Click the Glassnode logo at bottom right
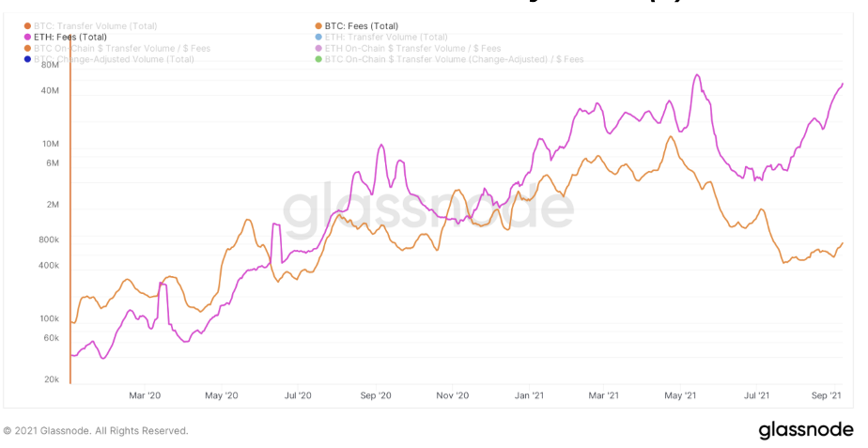This screenshot has height=448, width=868. [x=807, y=430]
